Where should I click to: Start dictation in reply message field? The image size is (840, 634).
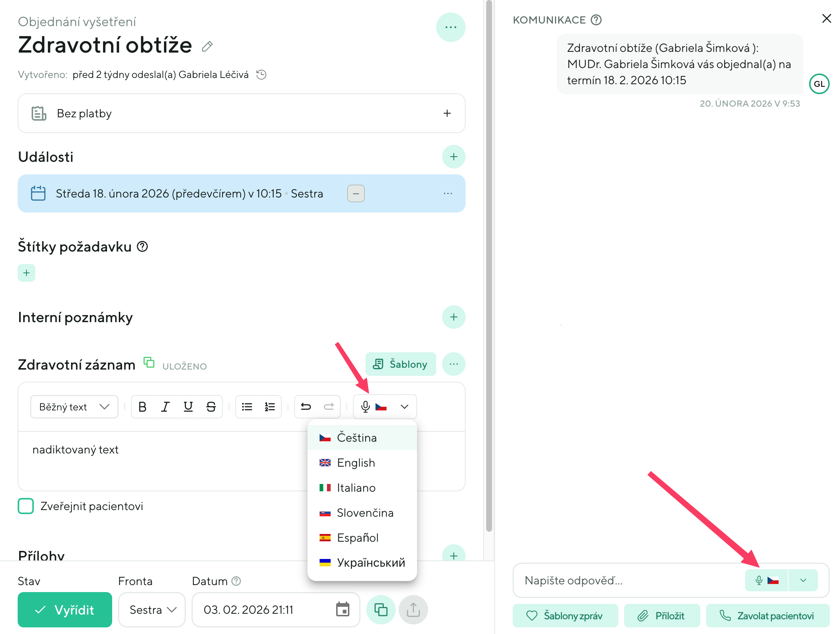[x=759, y=580]
